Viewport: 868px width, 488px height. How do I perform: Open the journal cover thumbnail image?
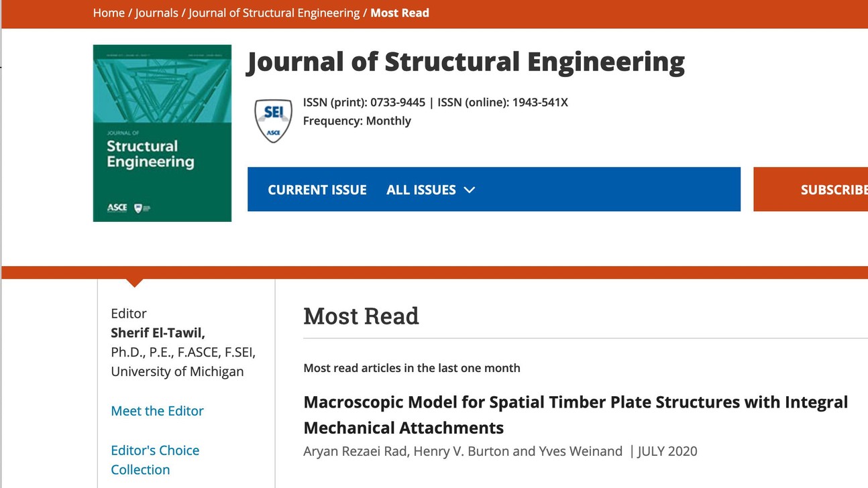(x=162, y=133)
